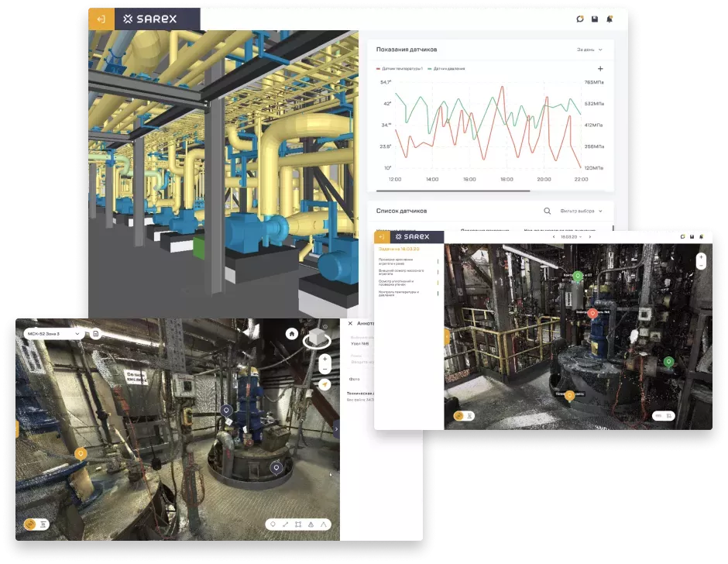Screen dimensions: 728x564
Task: Click the compass navigation arrow button
Action: pyautogui.click(x=325, y=384)
